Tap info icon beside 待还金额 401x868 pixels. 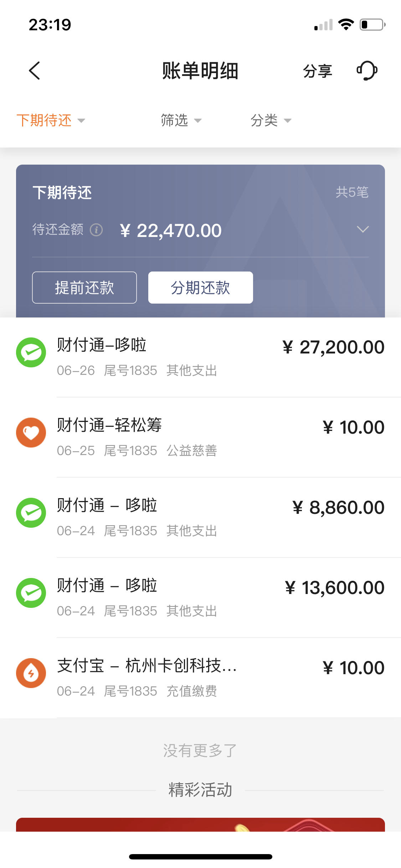tap(96, 230)
